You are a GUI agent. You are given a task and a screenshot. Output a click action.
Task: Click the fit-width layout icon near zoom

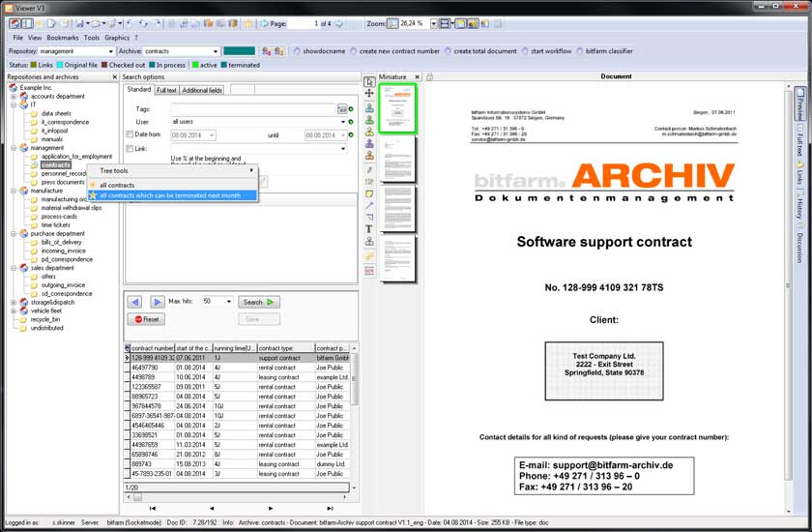(x=445, y=24)
